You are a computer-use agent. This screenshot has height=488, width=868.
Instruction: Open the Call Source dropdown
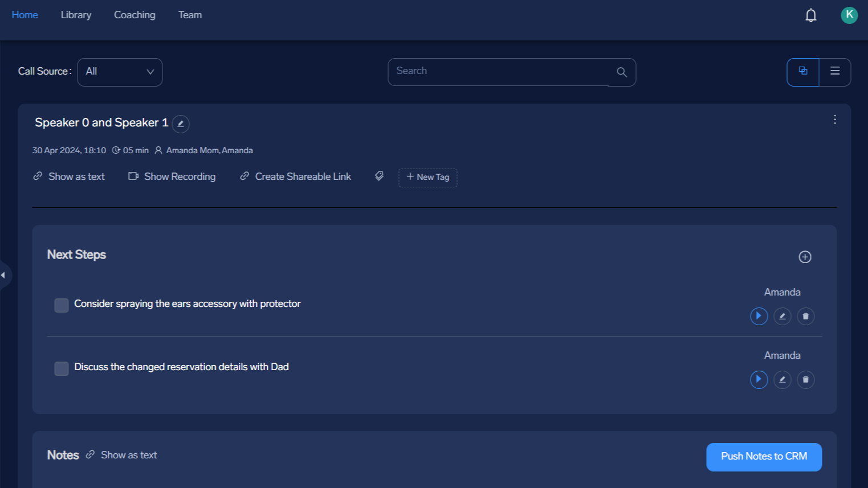point(120,72)
